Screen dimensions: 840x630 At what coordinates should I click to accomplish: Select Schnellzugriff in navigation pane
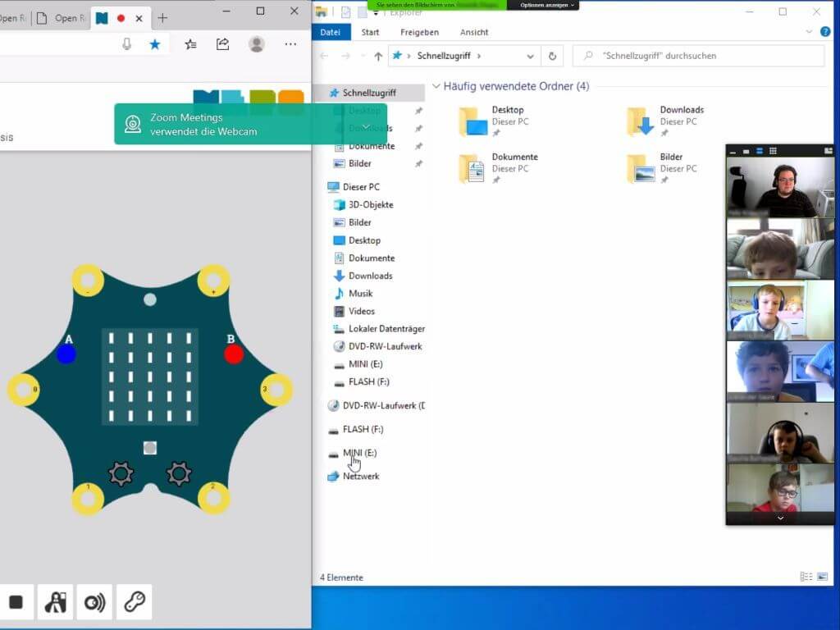coord(369,93)
